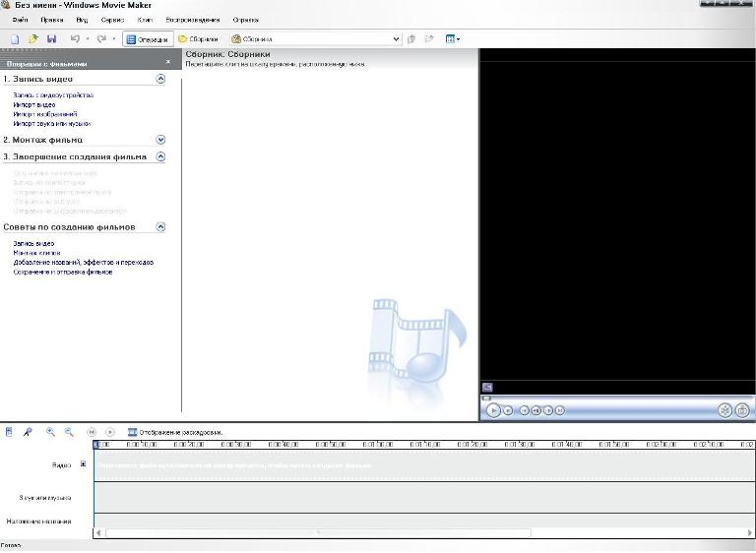The width and height of the screenshot is (756, 553).
Task: Click the Play button in preview monitor
Action: [x=493, y=410]
